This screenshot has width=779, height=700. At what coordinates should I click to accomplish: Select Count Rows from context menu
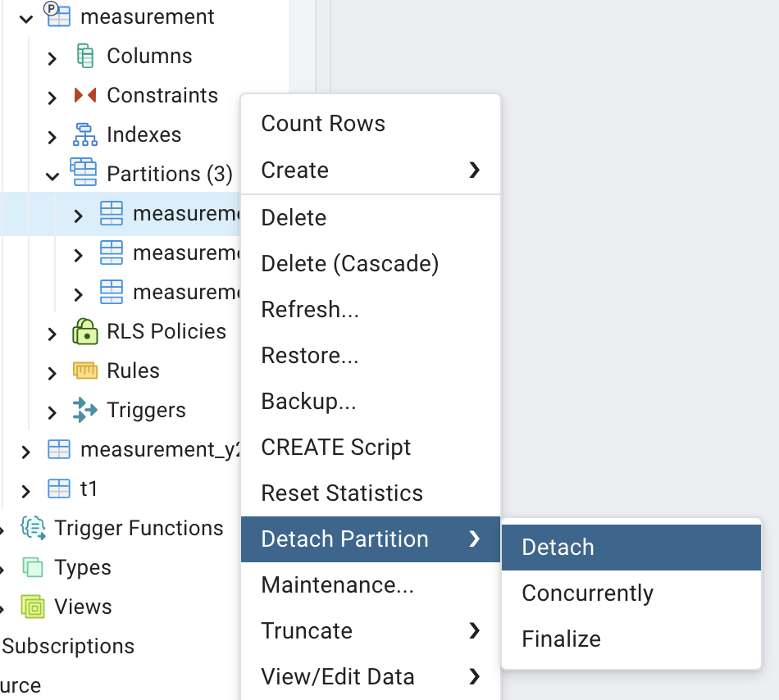coord(323,124)
